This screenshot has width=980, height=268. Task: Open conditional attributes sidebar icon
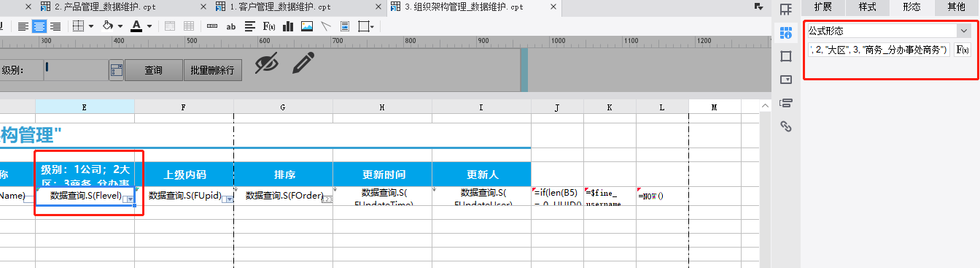point(786,103)
